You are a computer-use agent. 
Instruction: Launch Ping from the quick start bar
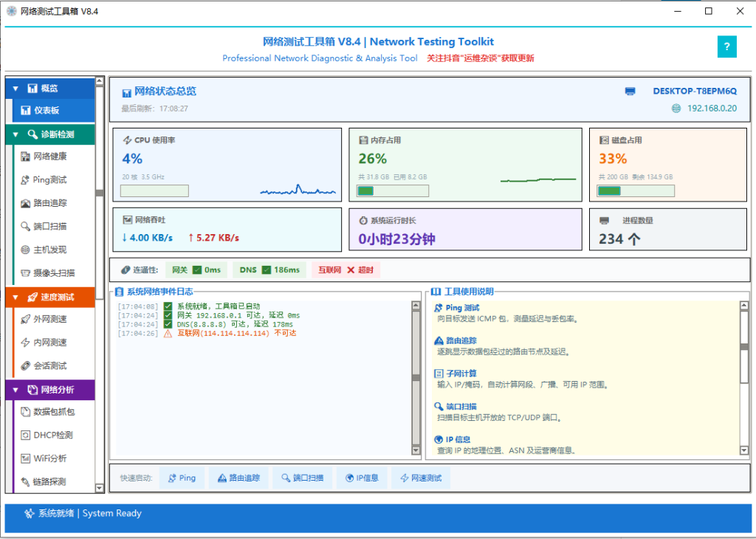(182, 478)
